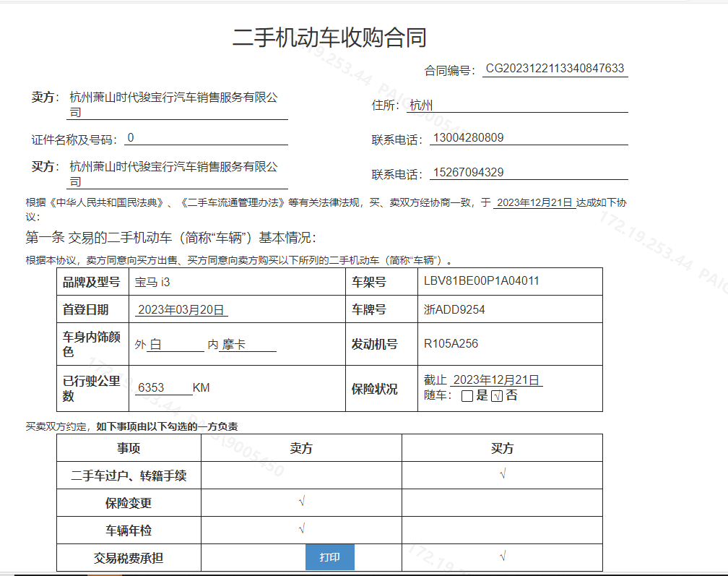Click the KM unit beside mileage

pyautogui.click(x=201, y=388)
